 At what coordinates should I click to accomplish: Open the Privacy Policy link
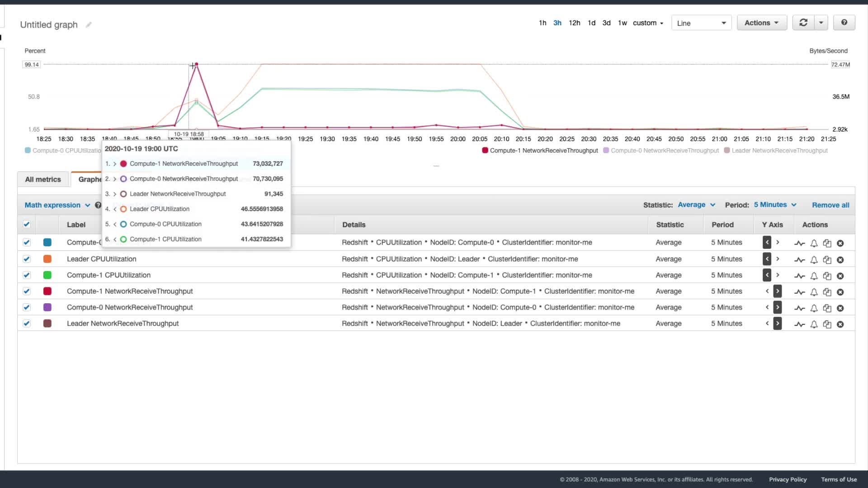pyautogui.click(x=788, y=479)
